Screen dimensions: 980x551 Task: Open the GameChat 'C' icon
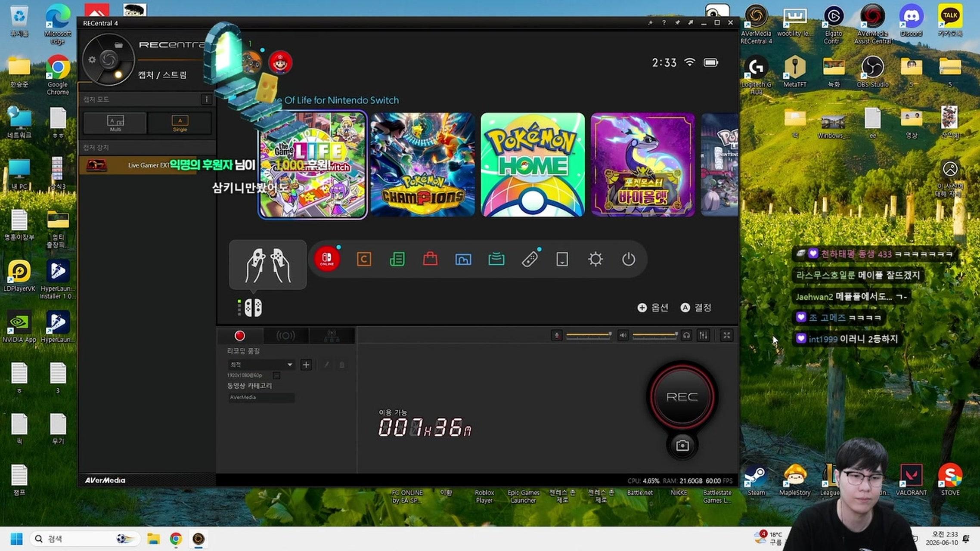coord(364,259)
